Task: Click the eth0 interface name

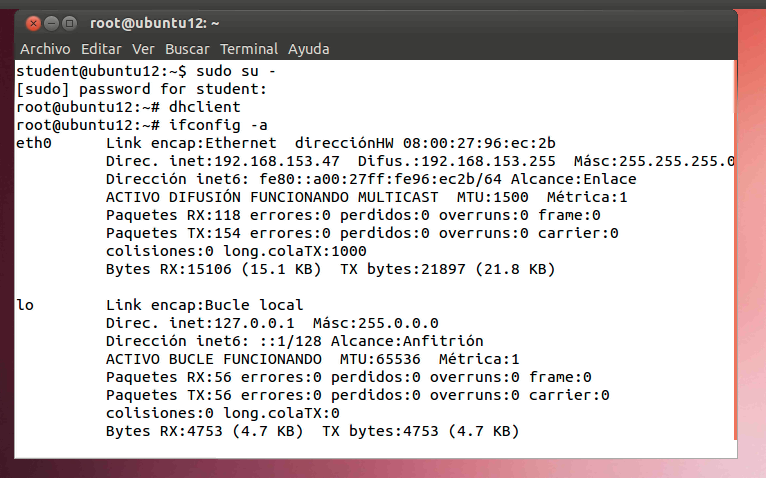Action: (x=34, y=143)
